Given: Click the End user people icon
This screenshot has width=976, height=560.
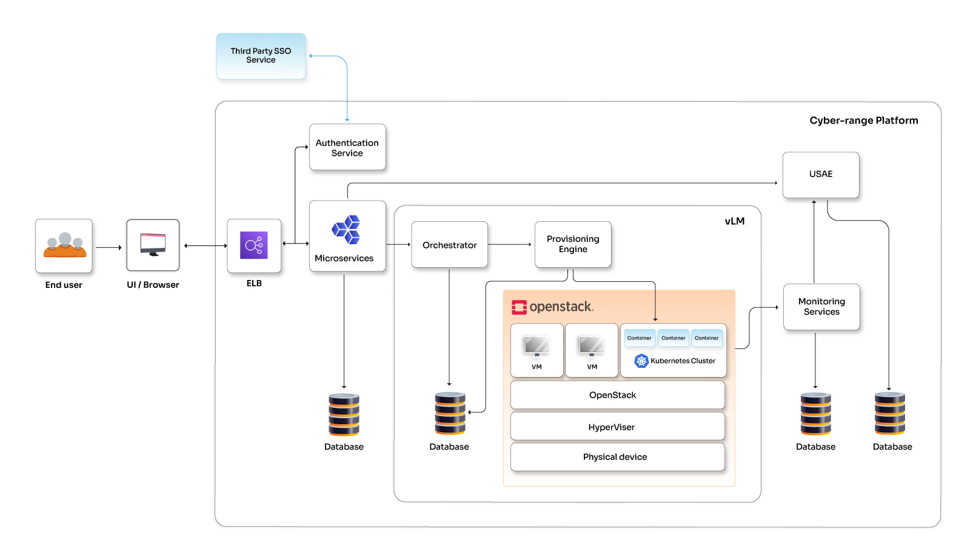Looking at the screenshot, I should (x=64, y=245).
